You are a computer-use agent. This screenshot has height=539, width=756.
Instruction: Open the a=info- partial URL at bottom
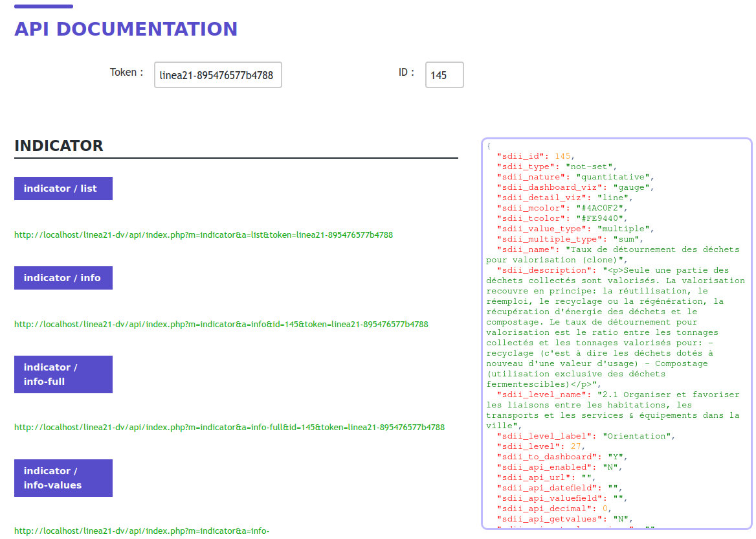tap(142, 531)
